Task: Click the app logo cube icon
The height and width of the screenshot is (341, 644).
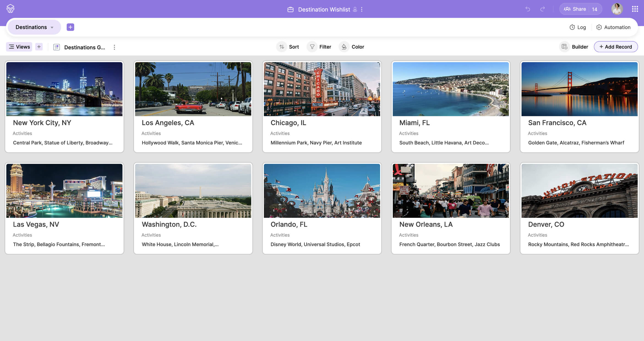Action: click(10, 9)
